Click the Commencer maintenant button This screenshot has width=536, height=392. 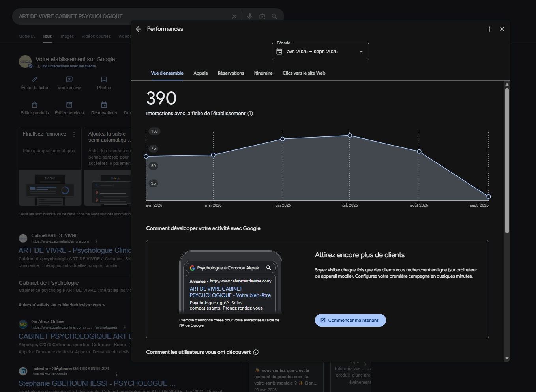(x=350, y=320)
